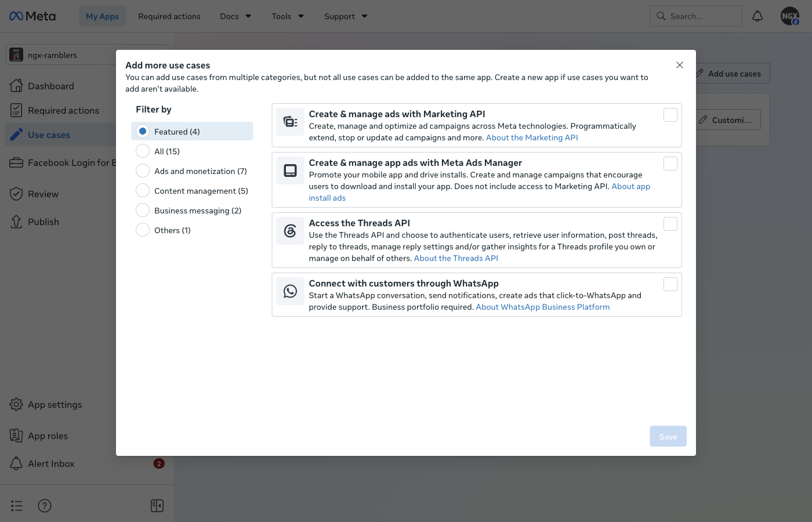The height and width of the screenshot is (522, 812).
Task: Close the Add more use cases dialog
Action: (680, 65)
